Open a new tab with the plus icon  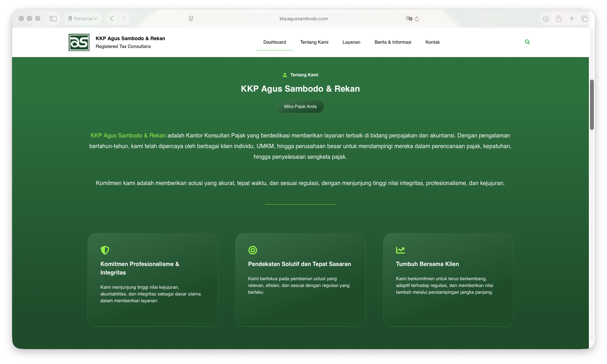[571, 18]
